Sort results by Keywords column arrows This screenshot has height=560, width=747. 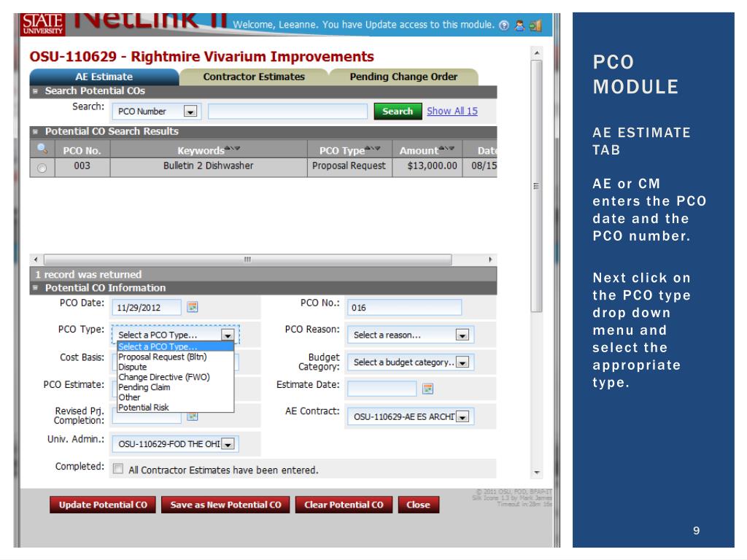[233, 148]
